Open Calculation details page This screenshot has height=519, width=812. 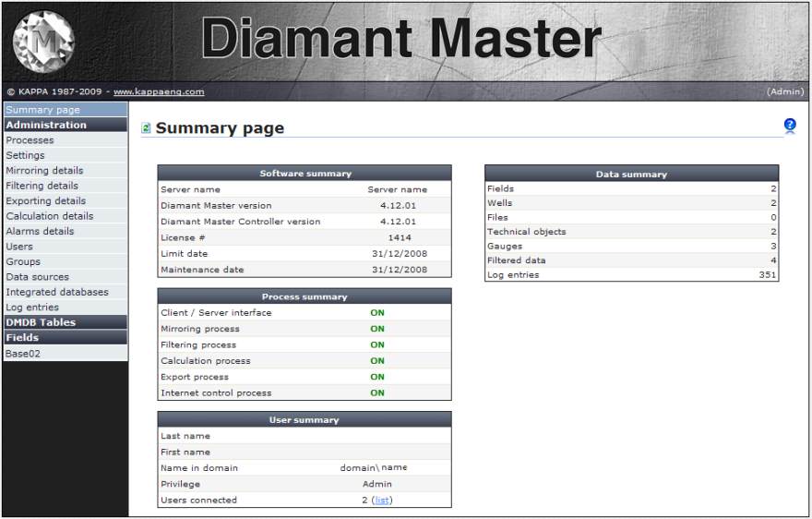(x=49, y=216)
